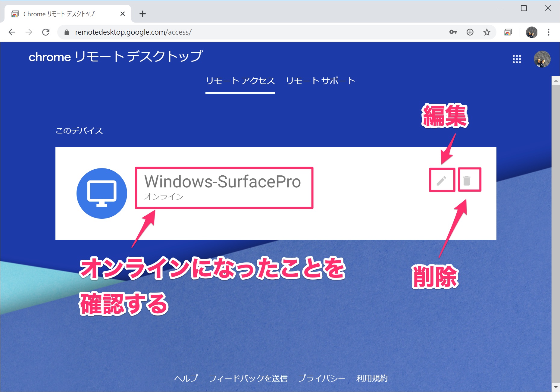The image size is (560, 392).
Task: Open the Google account avatar in page header
Action: tap(542, 59)
